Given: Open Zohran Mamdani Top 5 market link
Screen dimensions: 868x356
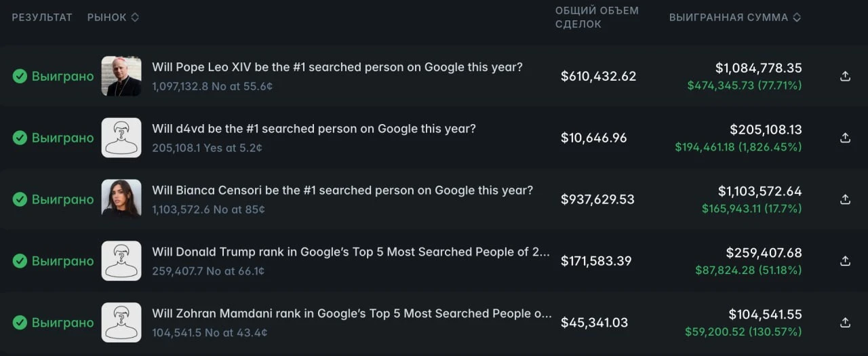Looking at the screenshot, I should (352, 314).
